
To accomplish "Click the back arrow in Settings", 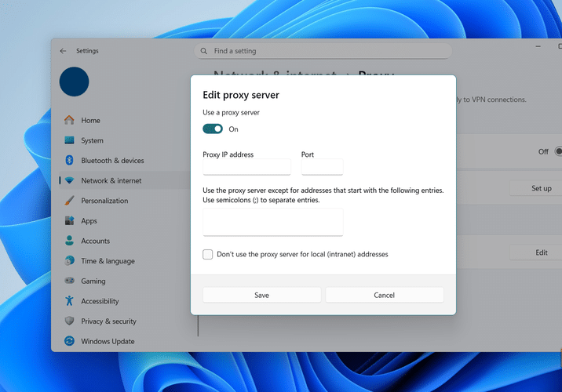I will [63, 51].
